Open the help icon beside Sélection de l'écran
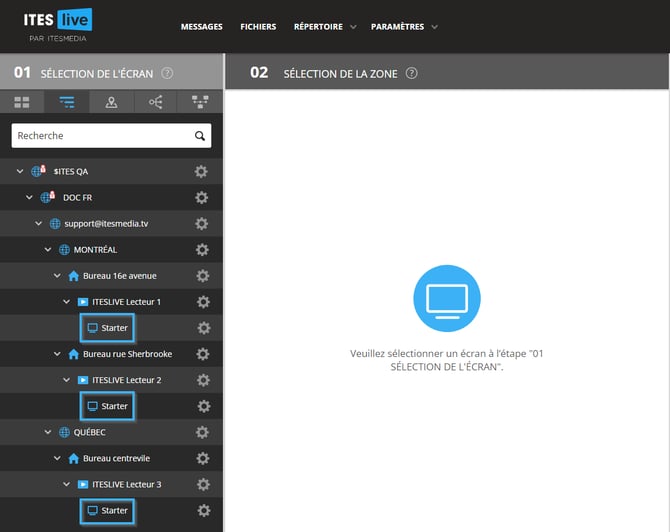 click(167, 73)
